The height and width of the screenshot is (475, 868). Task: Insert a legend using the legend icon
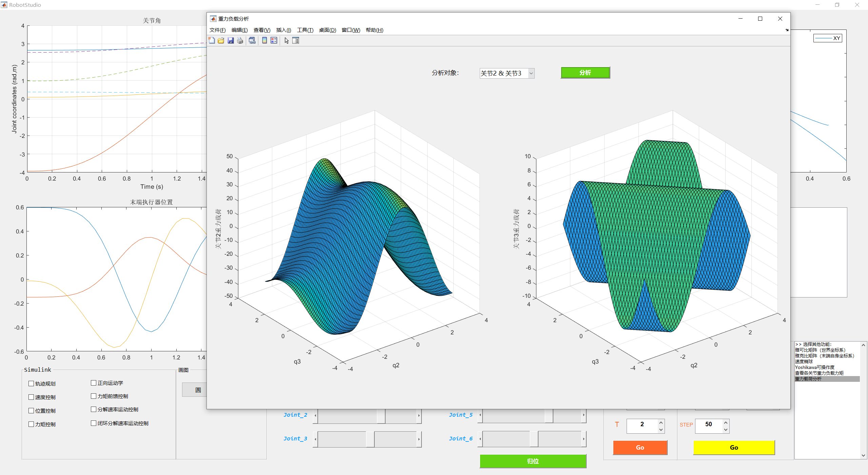coord(274,40)
